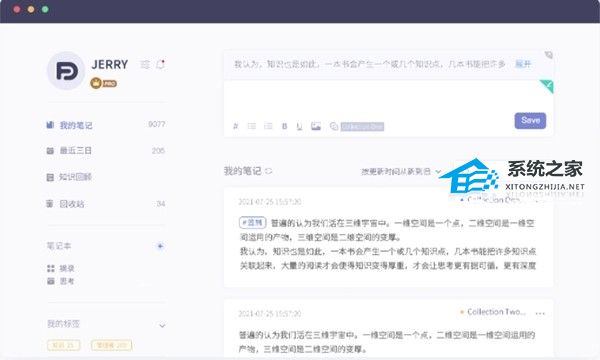Toggle underline formatting in the editor
The width and height of the screenshot is (600, 360).
click(x=299, y=126)
